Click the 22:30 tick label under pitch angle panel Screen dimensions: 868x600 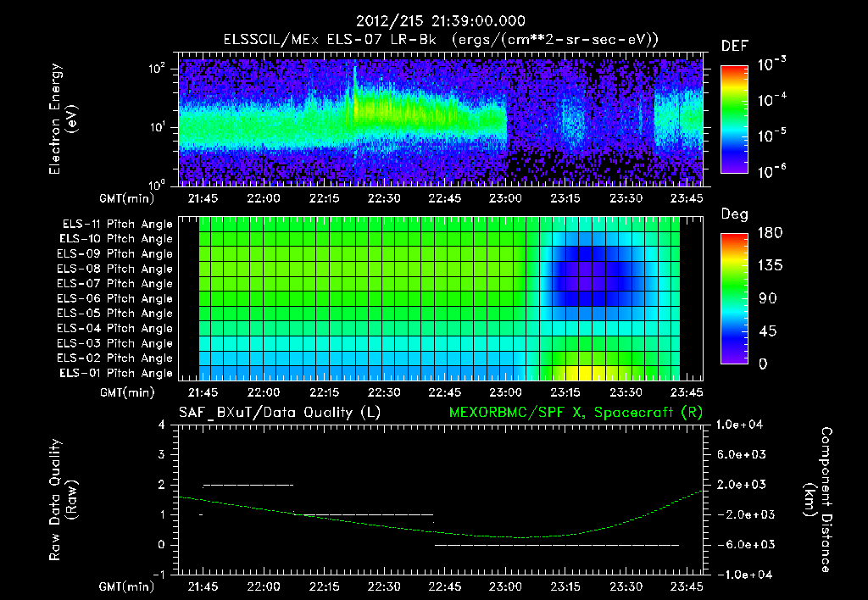[x=384, y=392]
